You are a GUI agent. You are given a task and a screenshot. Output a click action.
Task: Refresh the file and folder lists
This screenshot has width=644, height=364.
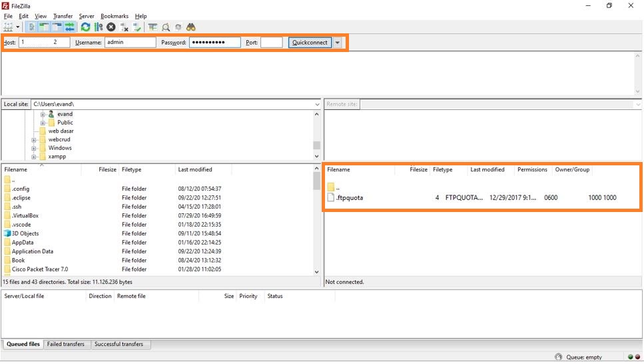tap(85, 27)
